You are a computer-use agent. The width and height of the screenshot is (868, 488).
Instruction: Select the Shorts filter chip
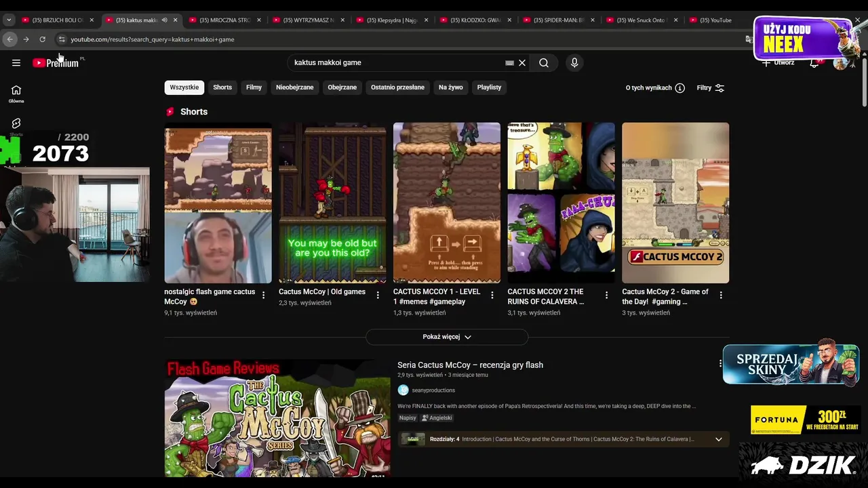pos(222,87)
